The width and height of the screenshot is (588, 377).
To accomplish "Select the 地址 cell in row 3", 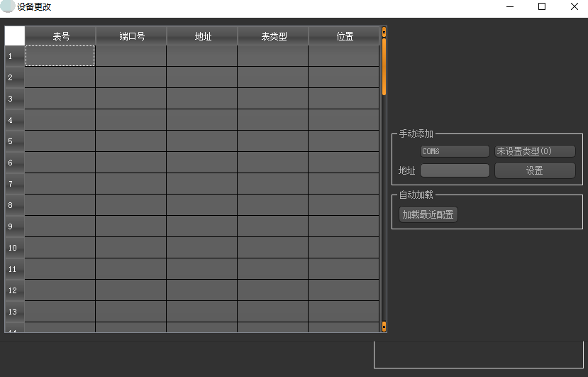I will 201,99.
